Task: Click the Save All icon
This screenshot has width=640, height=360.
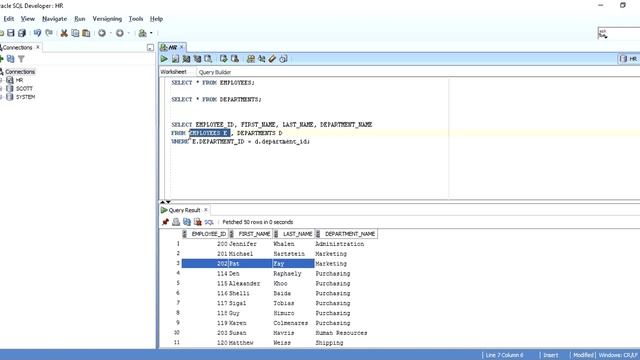Action: pos(22,33)
